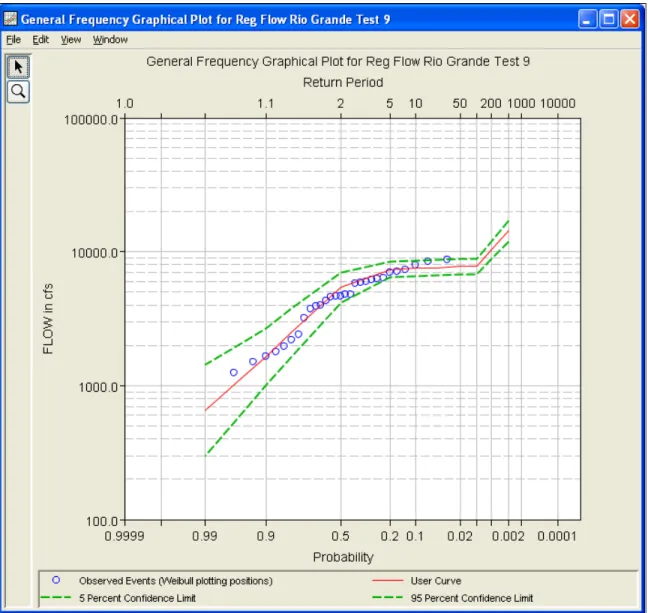This screenshot has width=648, height=613.
Task: Click the 0.1 probability tick label
Action: 415,536
